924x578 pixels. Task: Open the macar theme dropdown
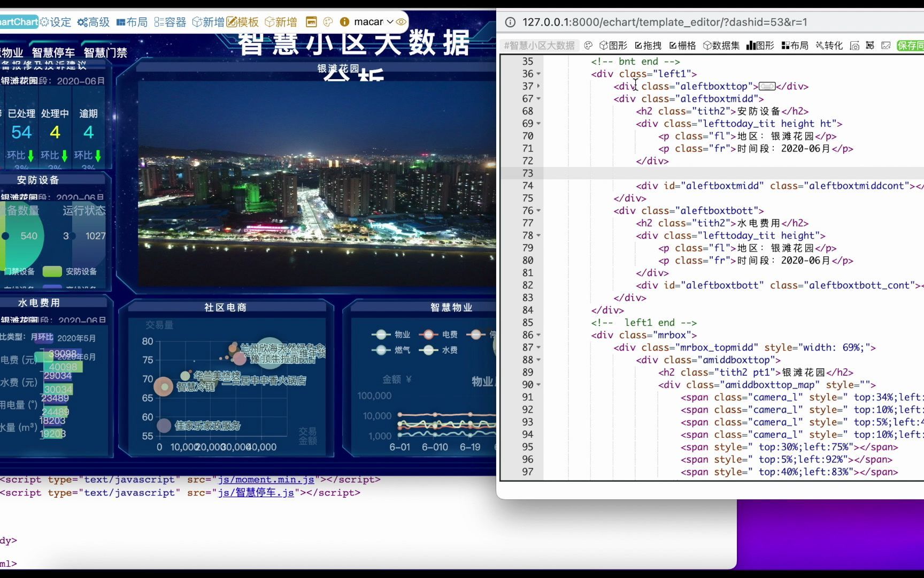pyautogui.click(x=374, y=22)
